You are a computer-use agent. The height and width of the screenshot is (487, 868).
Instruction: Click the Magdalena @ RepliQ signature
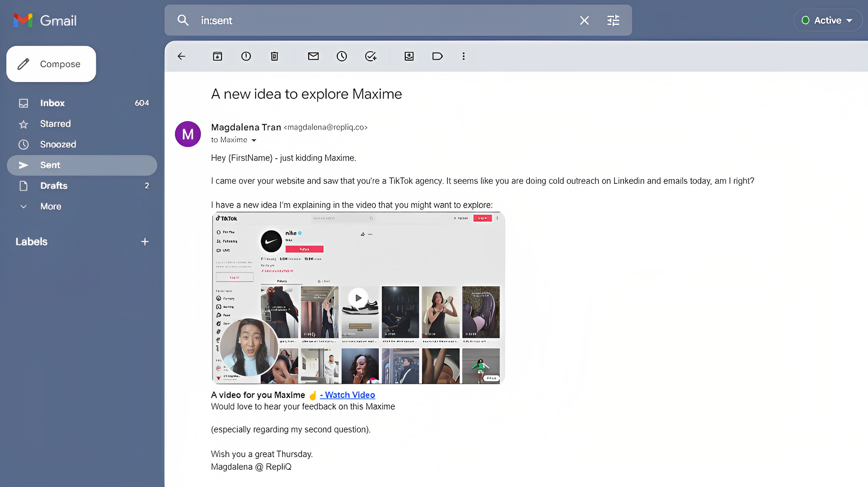point(251,467)
